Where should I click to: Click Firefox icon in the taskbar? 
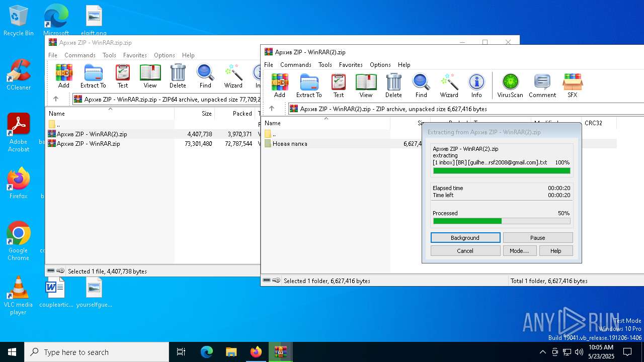[x=256, y=352]
